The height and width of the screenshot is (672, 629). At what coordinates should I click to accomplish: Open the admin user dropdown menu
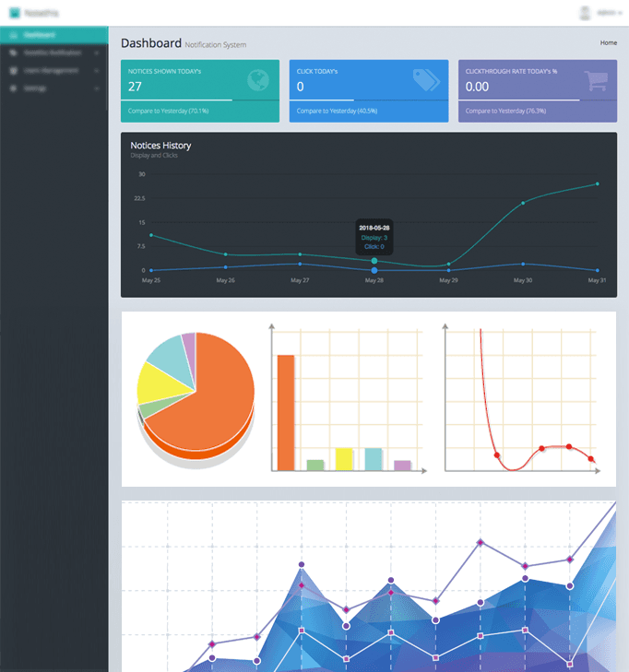(610, 13)
